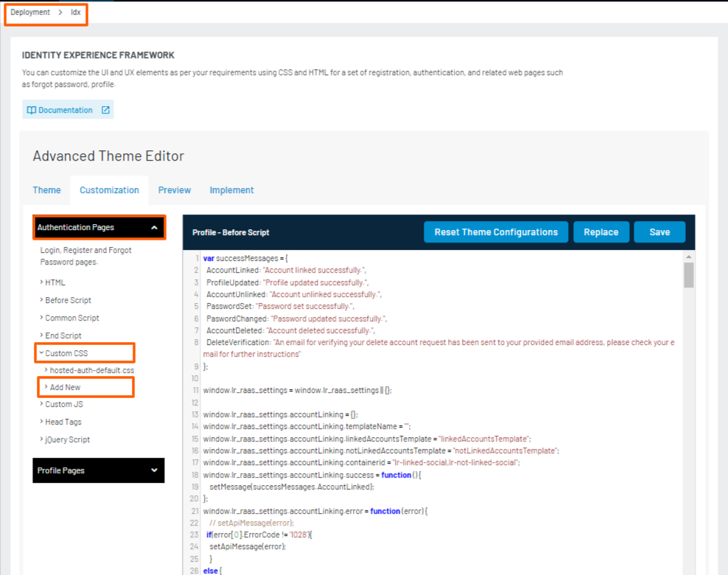728x575 pixels.
Task: Click the book icon in Documentation button
Action: [x=30, y=108]
